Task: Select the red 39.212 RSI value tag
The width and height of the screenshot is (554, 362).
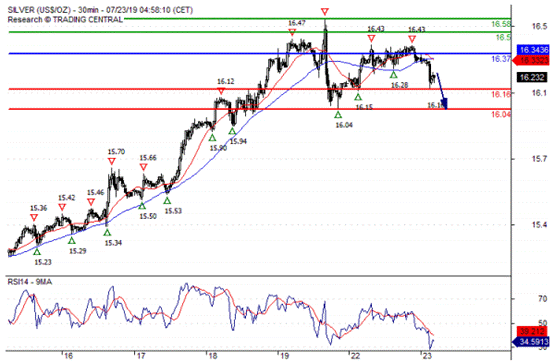Action: [x=532, y=332]
